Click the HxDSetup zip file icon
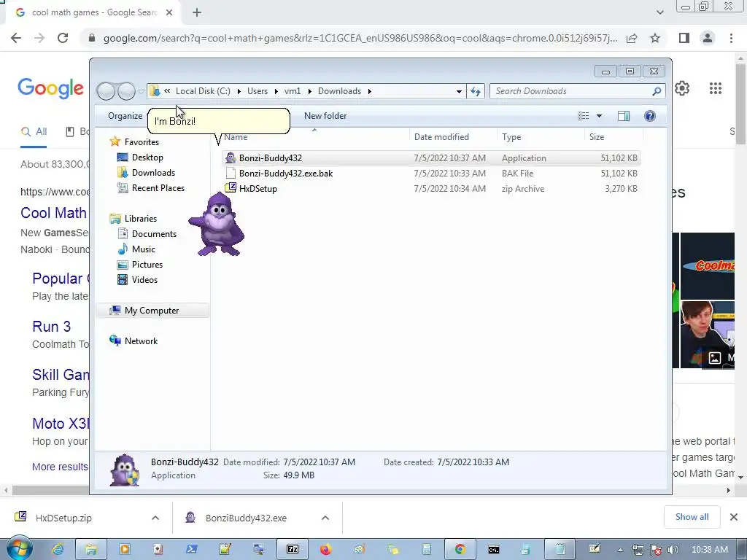This screenshot has height=560, width=747. tap(231, 188)
